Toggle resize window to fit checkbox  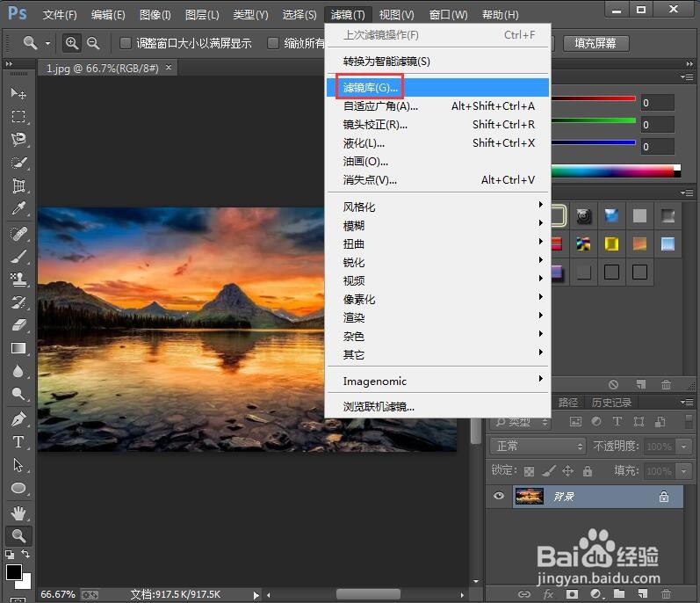coord(126,43)
